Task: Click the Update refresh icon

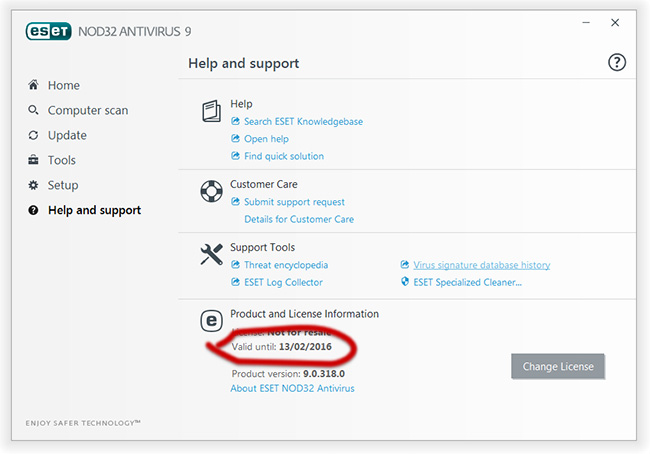Action: 34,136
